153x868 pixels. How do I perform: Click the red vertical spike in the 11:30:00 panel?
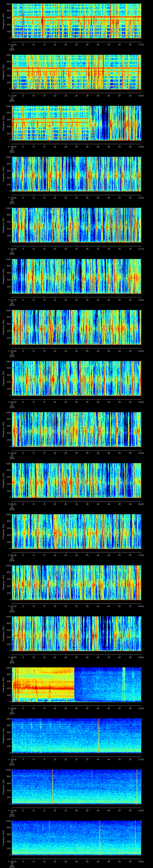[99, 736]
